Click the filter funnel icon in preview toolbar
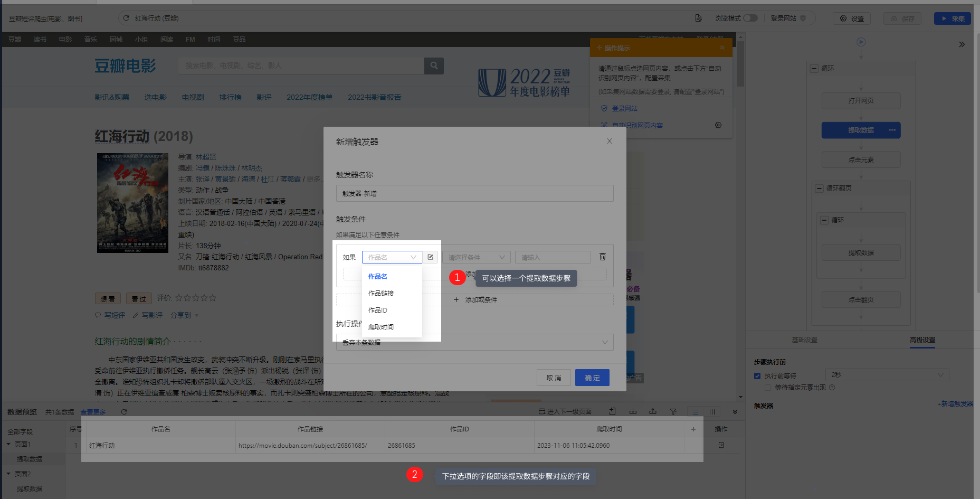 point(673,411)
